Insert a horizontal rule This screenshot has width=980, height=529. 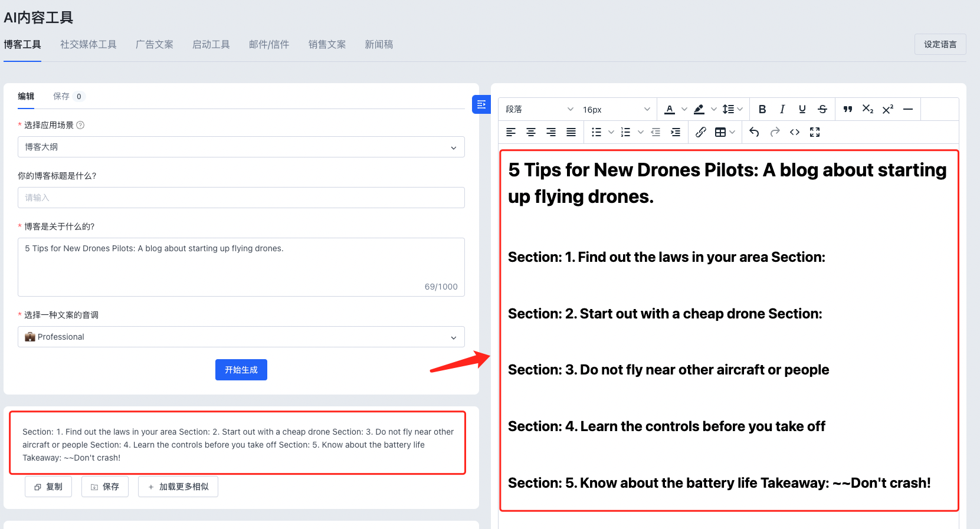[x=908, y=109]
